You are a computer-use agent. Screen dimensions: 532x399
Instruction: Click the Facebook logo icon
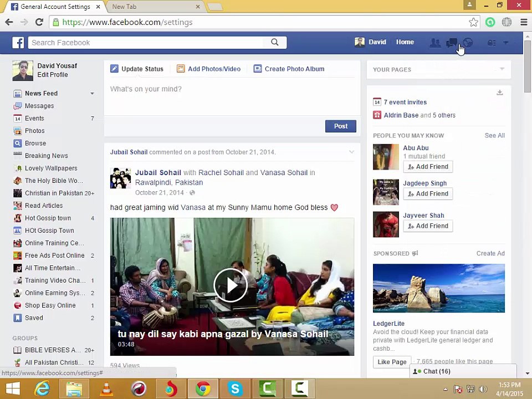coord(18,43)
